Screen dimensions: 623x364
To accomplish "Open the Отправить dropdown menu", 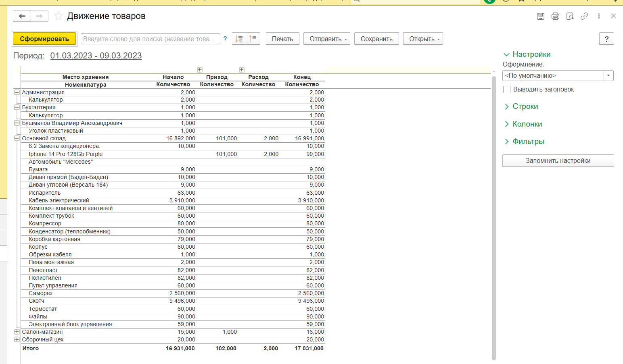I will coord(326,39).
